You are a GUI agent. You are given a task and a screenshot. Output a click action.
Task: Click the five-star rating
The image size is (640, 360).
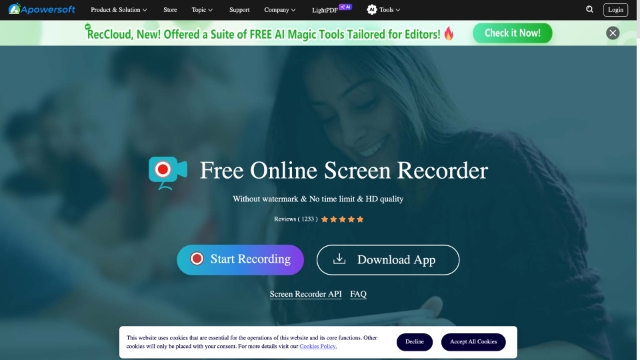[342, 219]
